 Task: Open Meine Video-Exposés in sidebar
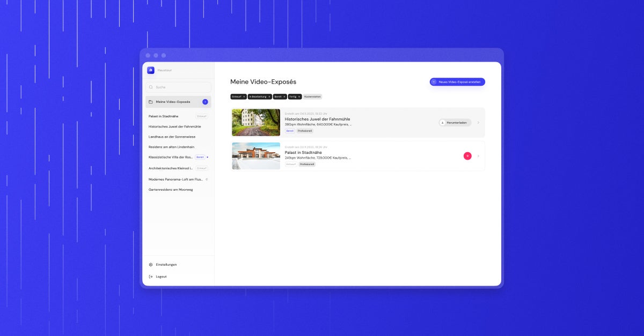point(178,102)
